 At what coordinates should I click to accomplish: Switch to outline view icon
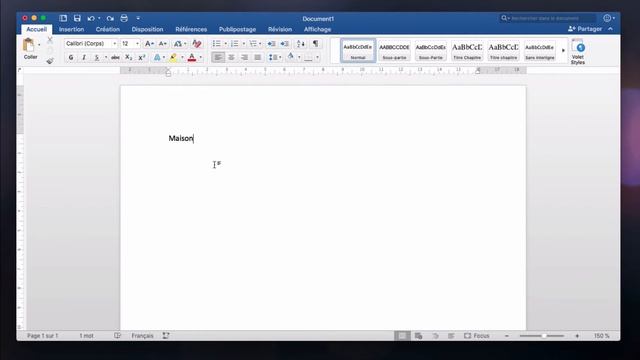click(x=435, y=336)
